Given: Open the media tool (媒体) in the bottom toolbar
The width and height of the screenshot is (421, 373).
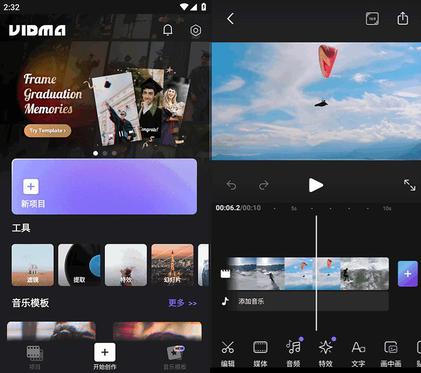Looking at the screenshot, I should [x=260, y=354].
